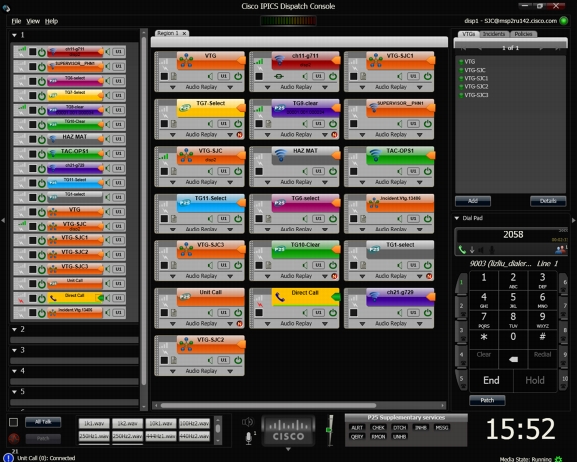Collapse group 1 in the left channel list

point(14,35)
